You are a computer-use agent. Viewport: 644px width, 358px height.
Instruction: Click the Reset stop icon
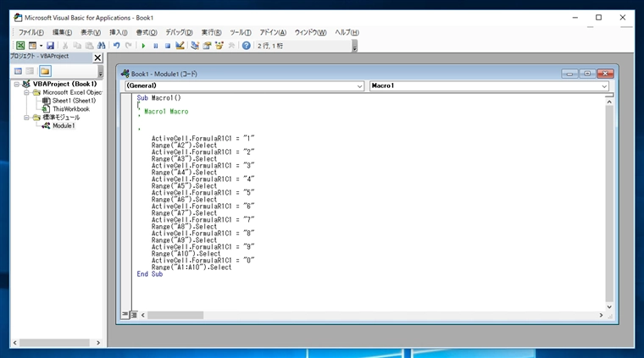[168, 46]
